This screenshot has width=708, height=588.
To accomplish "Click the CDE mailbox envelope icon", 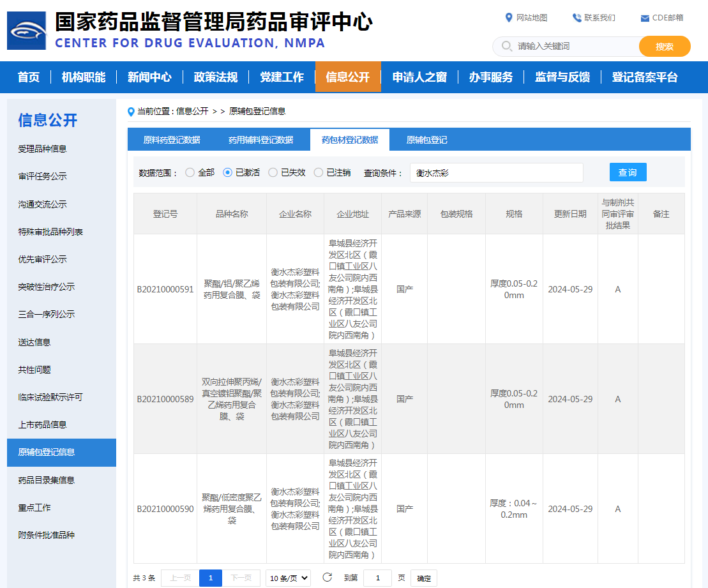I will (645, 18).
